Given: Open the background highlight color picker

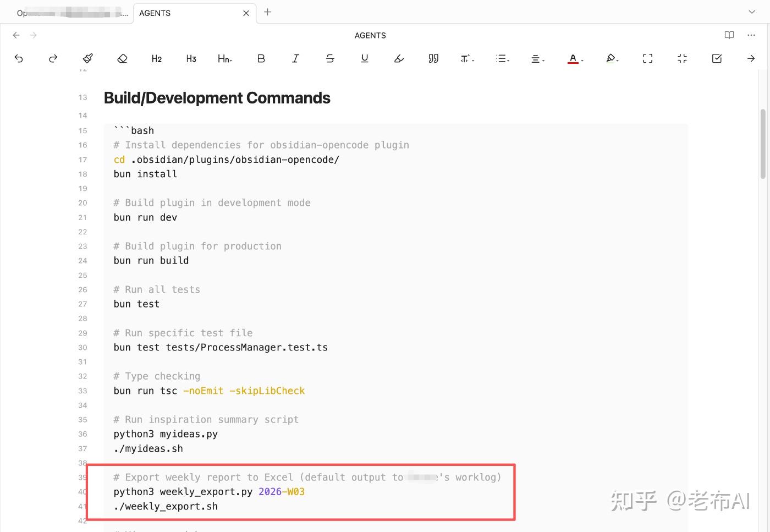Looking at the screenshot, I should pyautogui.click(x=612, y=58).
